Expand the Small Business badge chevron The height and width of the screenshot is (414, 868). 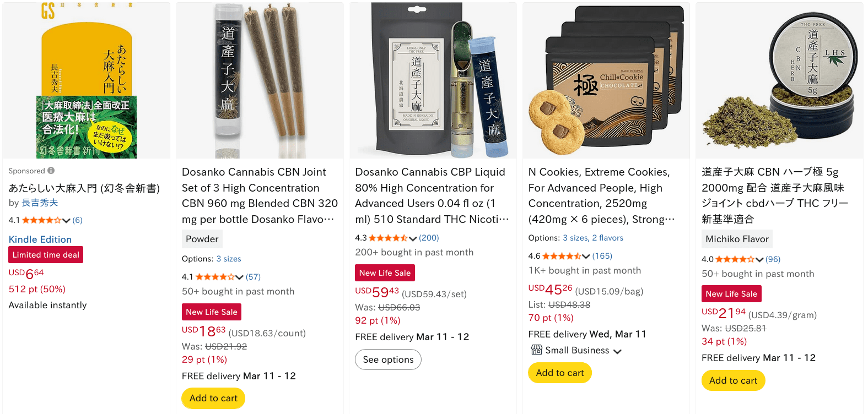[x=617, y=351]
